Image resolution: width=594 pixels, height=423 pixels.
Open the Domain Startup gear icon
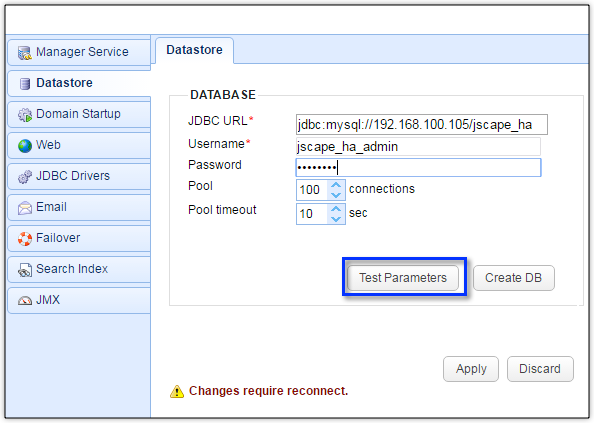coord(25,115)
